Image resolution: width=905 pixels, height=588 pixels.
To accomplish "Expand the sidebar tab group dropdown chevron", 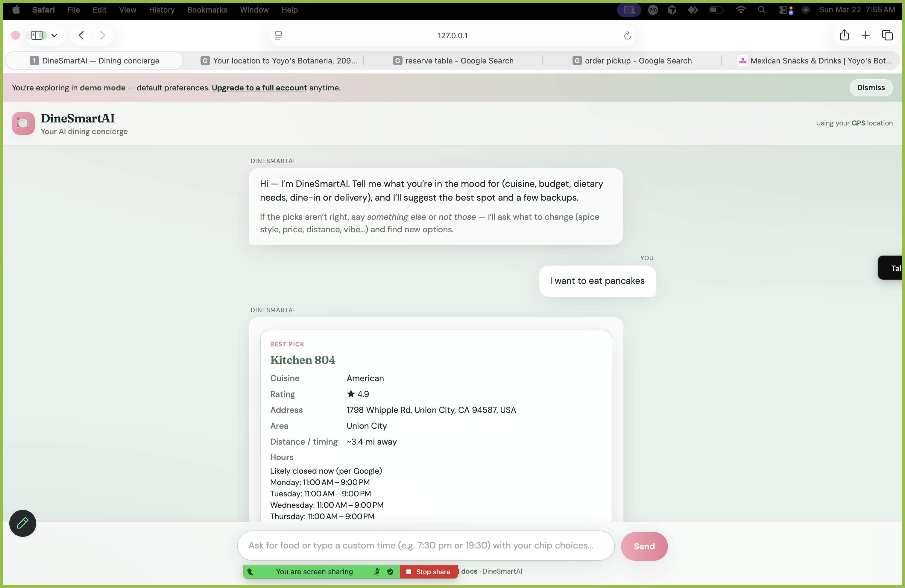I will [x=54, y=35].
